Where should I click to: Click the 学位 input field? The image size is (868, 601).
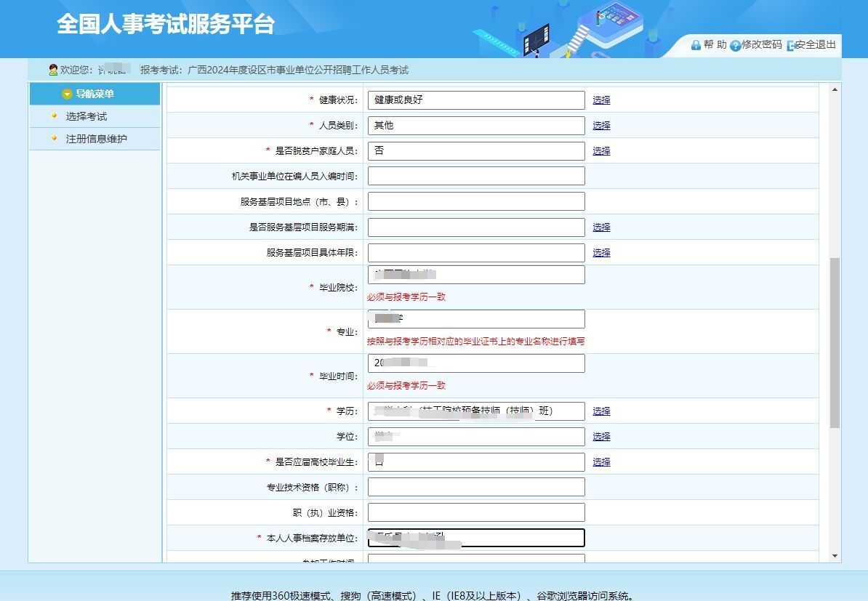(x=476, y=437)
